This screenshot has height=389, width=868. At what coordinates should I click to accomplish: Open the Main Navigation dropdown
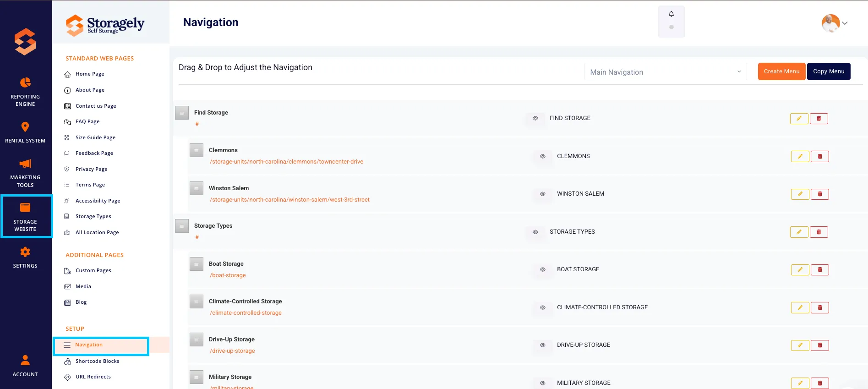pos(666,72)
